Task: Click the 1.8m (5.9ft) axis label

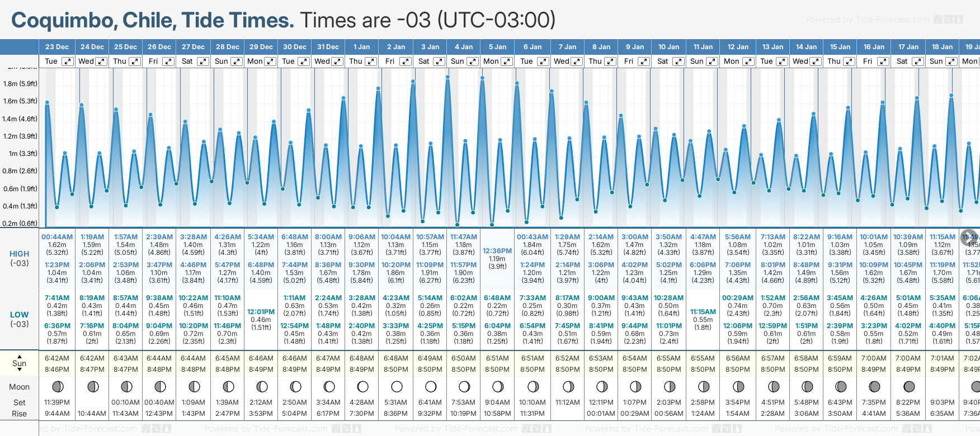Action: (x=20, y=84)
